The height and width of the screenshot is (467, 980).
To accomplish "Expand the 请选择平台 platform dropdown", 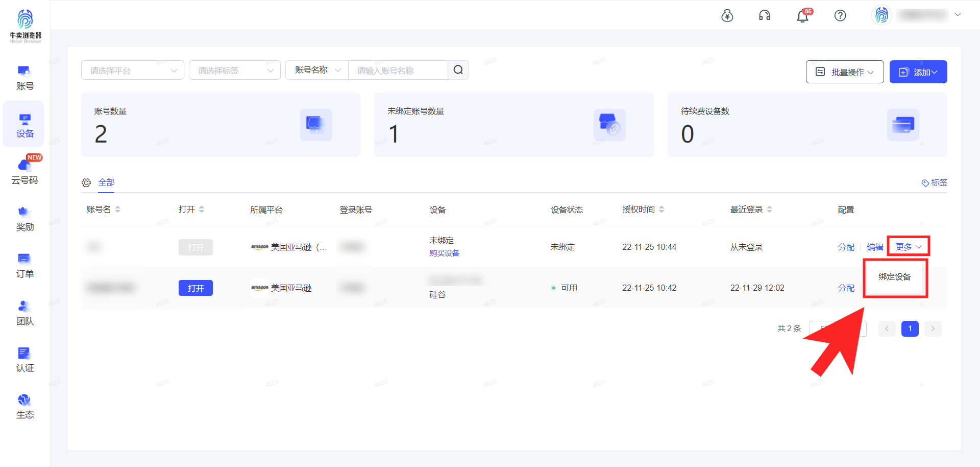I will point(133,71).
